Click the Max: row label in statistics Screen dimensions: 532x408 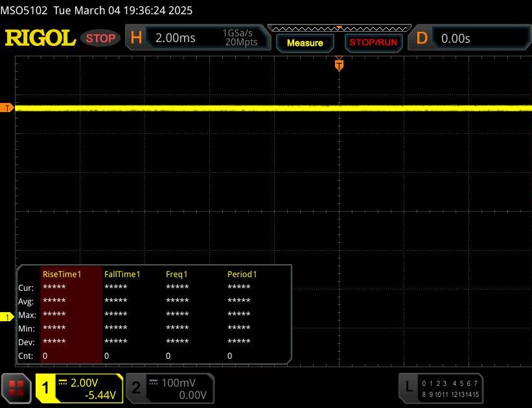27,315
